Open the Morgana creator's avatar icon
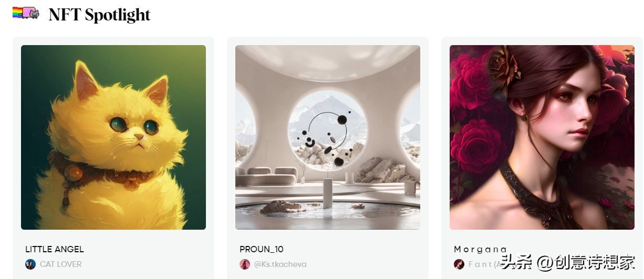The image size is (644, 279). pyautogui.click(x=459, y=264)
